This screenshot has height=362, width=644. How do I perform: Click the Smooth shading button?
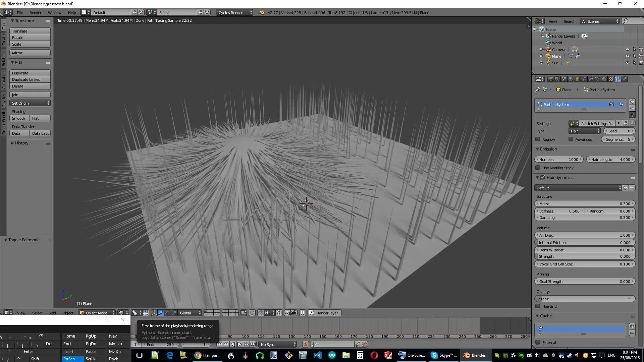[x=20, y=118]
